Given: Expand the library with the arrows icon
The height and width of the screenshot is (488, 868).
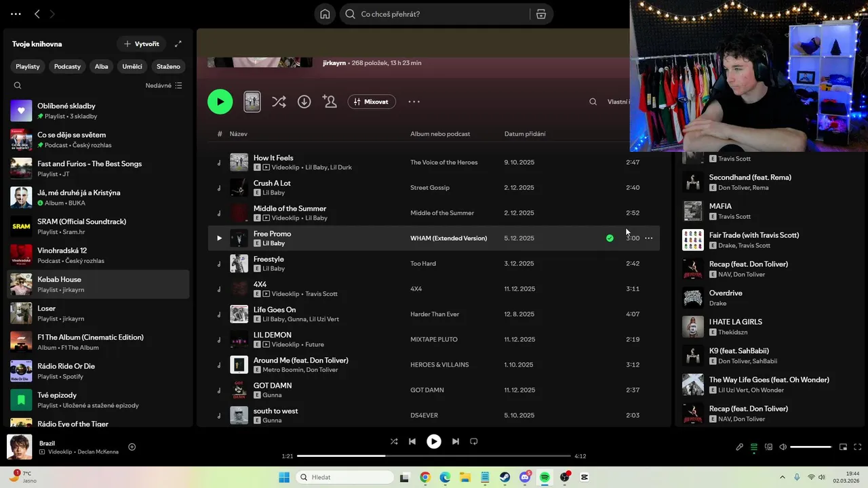Looking at the screenshot, I should [x=178, y=44].
